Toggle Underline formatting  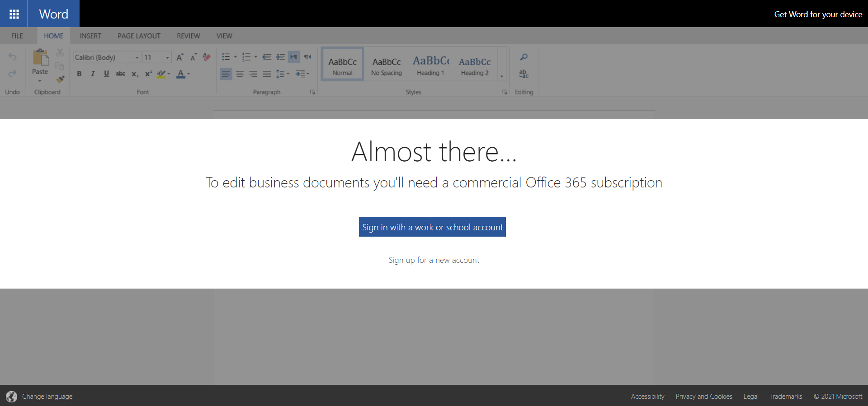106,74
